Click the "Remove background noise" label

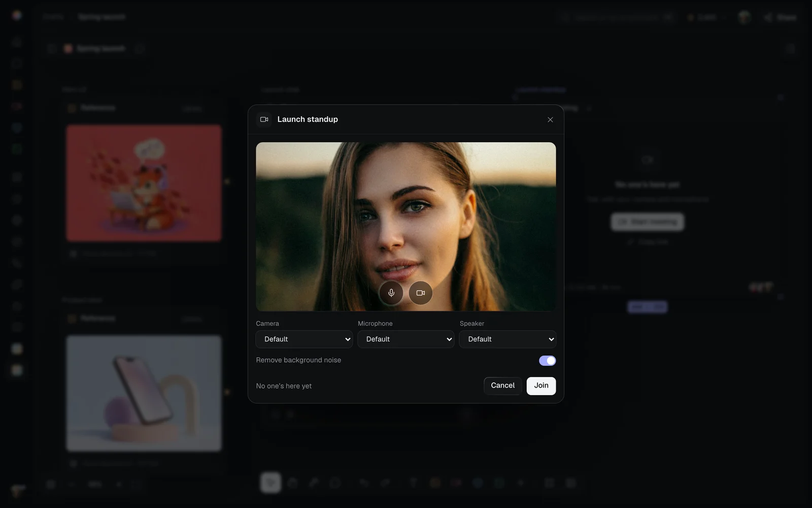pyautogui.click(x=298, y=360)
